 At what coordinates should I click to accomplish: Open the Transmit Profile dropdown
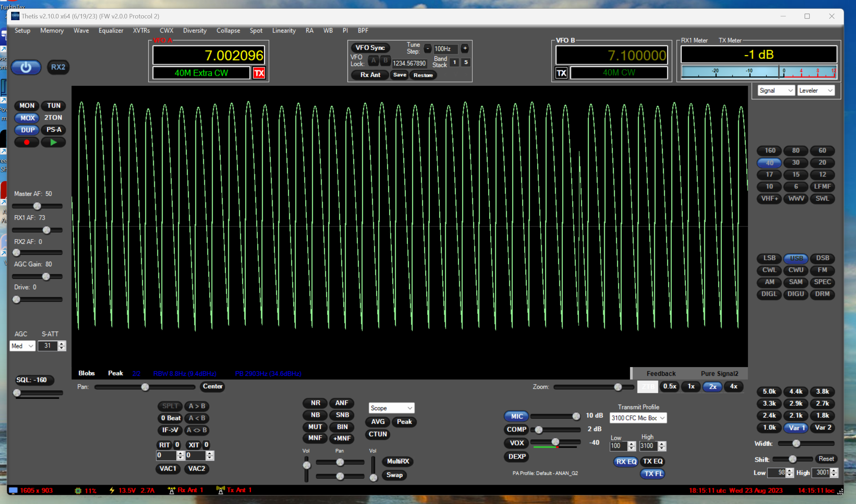click(638, 418)
